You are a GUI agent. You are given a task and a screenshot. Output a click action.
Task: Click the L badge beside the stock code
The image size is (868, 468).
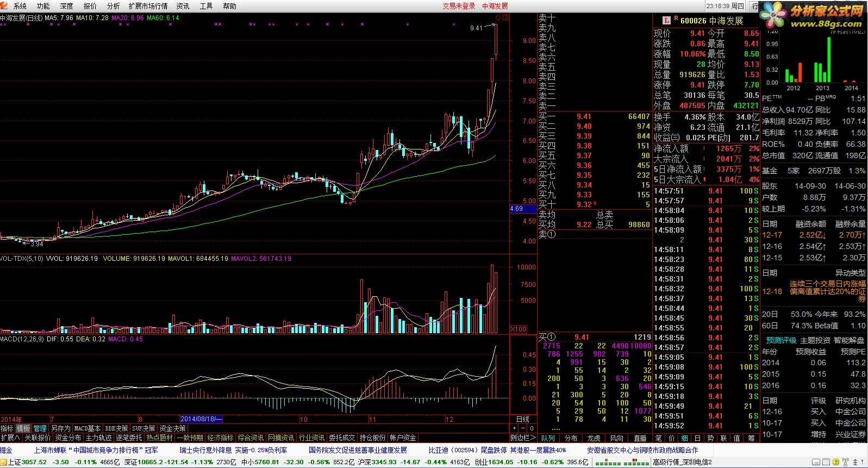[666, 20]
